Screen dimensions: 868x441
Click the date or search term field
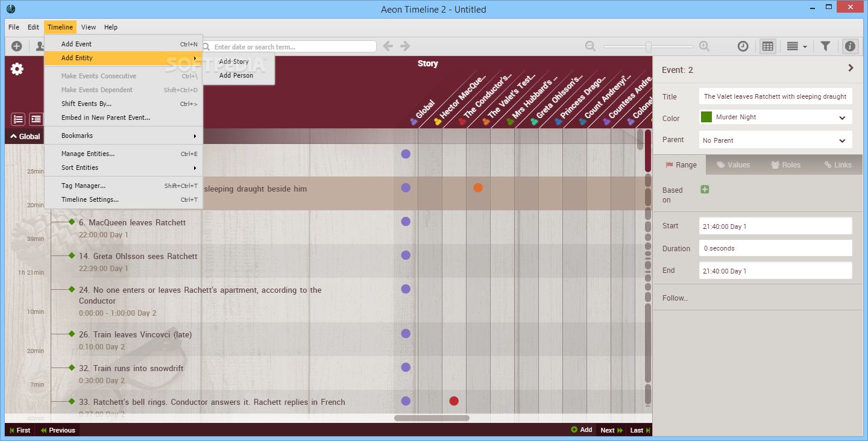pyautogui.click(x=288, y=46)
